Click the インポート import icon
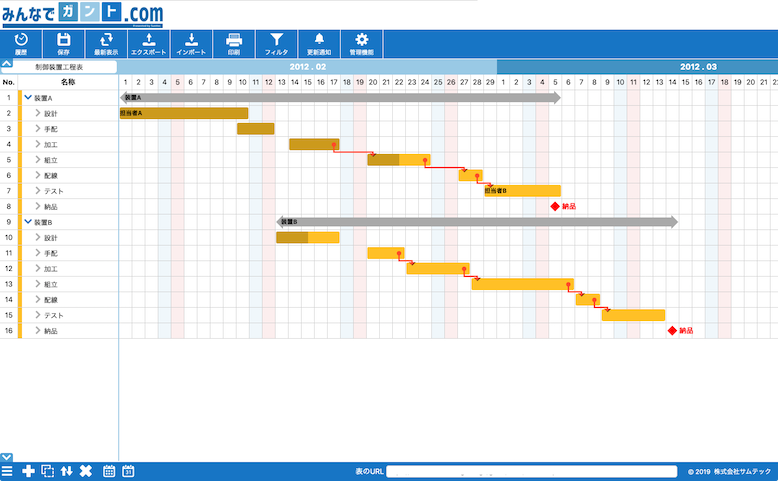Screen dimensions: 778x481 pos(191,40)
